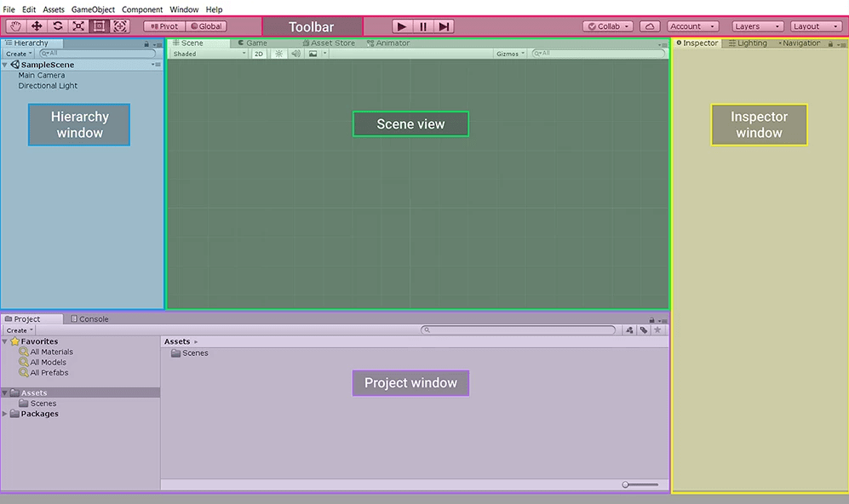Click the cloud services icon
The image size is (849, 504).
point(650,26)
